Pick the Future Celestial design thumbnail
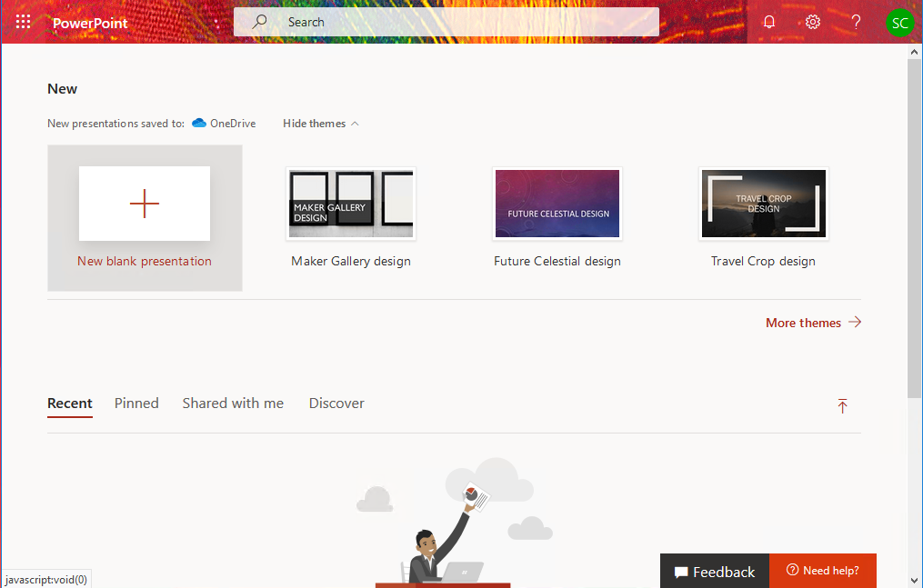The width and height of the screenshot is (923, 588). pos(557,204)
